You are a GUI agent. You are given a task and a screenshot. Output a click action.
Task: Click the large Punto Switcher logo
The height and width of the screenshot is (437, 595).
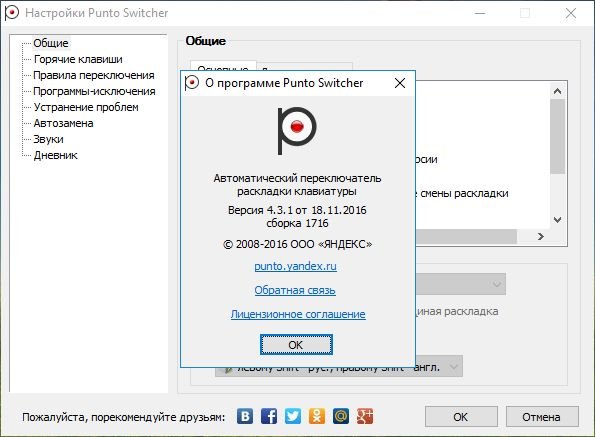point(297,131)
